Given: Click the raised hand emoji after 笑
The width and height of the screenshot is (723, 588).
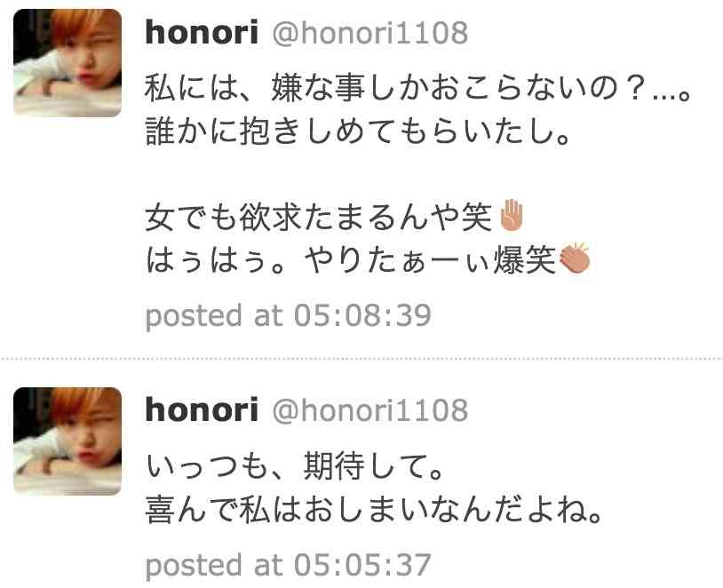Looking at the screenshot, I should click(512, 215).
